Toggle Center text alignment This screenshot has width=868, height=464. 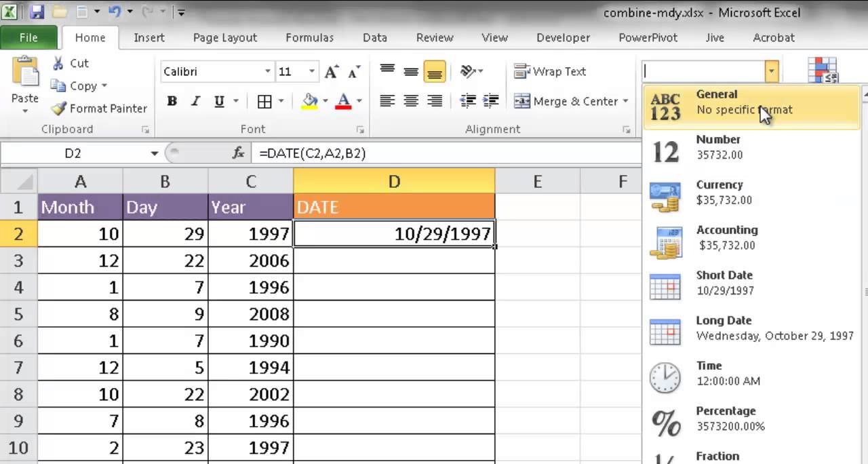point(411,102)
